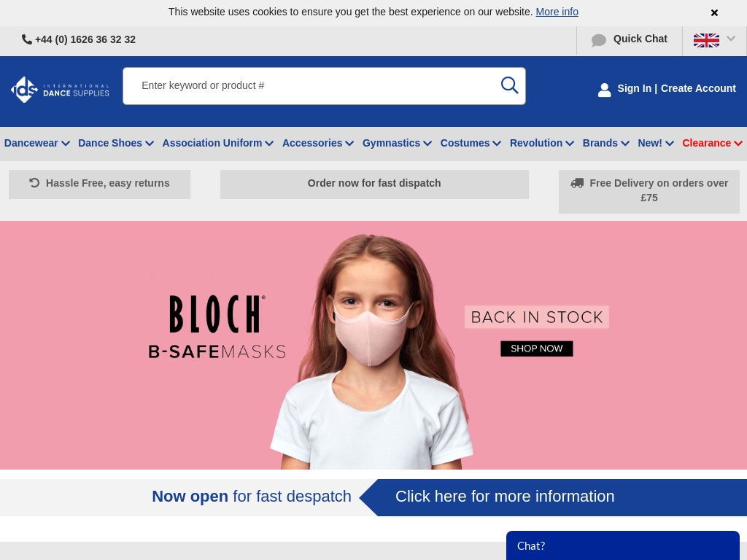
Task: Follow the More info cookie link
Action: 557,12
